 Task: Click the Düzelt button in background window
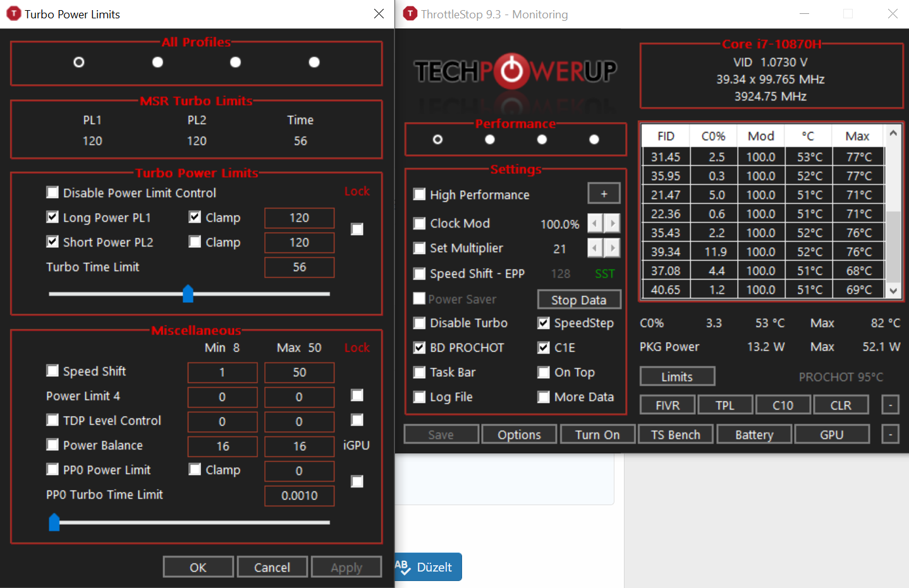tap(428, 567)
